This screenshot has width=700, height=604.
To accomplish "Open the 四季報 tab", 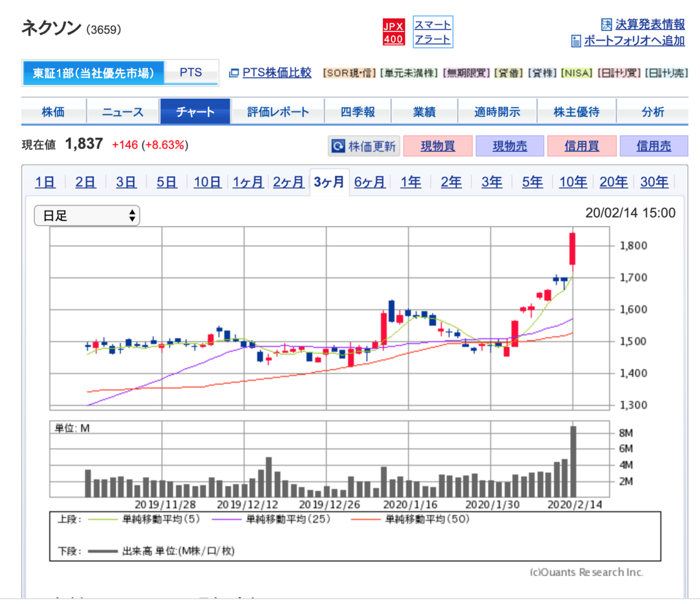I will (x=358, y=112).
